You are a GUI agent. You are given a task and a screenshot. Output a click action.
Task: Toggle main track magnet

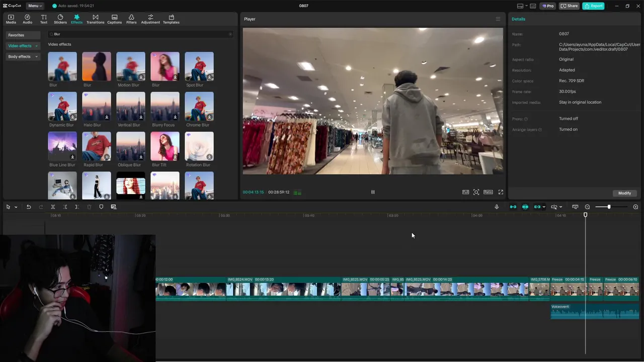tap(513, 207)
